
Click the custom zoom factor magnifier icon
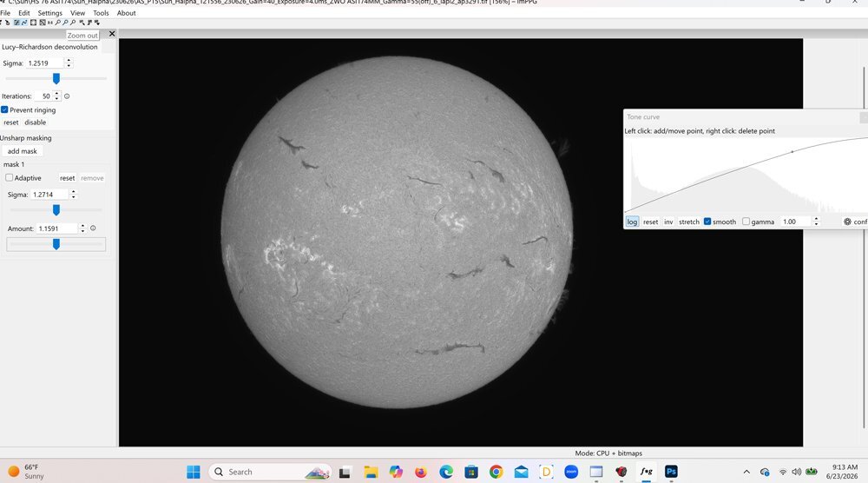pyautogui.click(x=73, y=23)
